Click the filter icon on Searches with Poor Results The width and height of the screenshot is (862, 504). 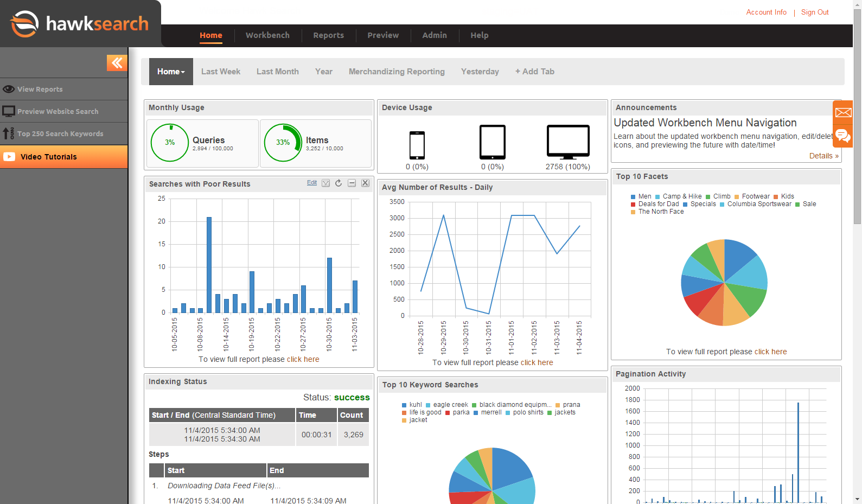click(x=325, y=183)
